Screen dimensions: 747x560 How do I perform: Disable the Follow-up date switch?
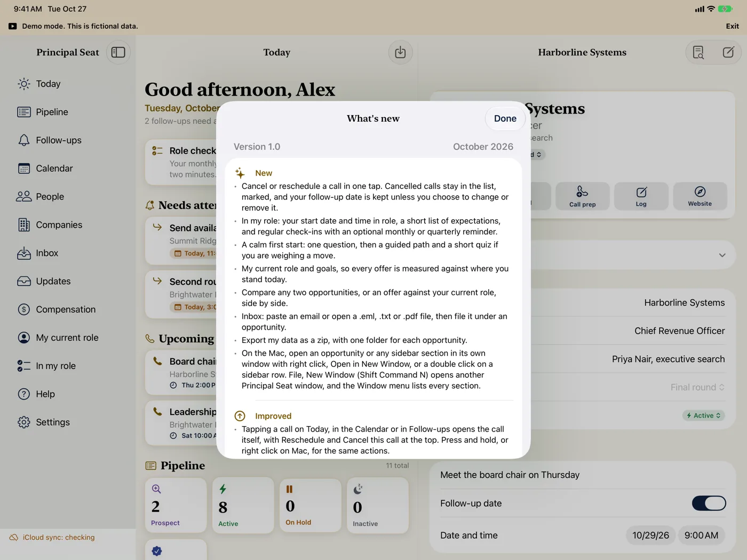709,503
